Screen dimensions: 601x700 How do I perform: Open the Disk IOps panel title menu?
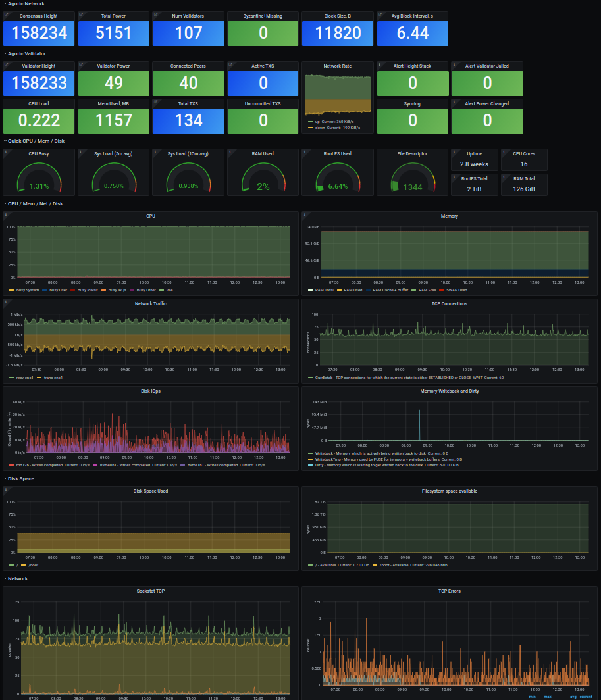point(151,391)
